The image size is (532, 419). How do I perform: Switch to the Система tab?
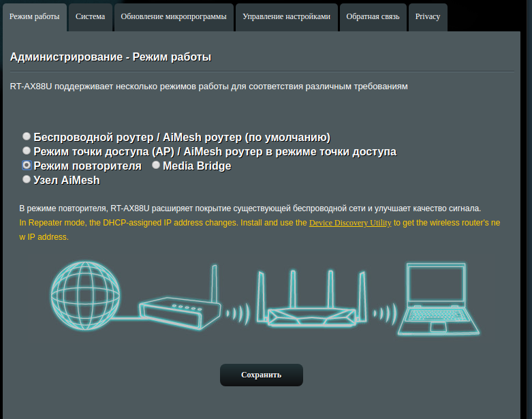pos(90,17)
